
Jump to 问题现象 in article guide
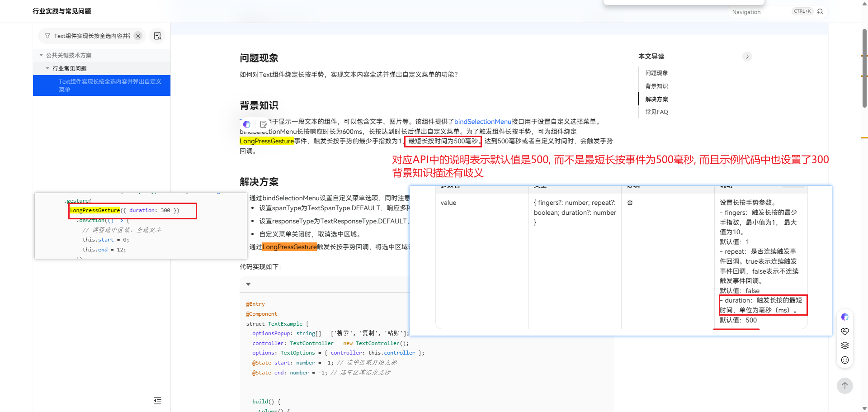click(x=656, y=73)
